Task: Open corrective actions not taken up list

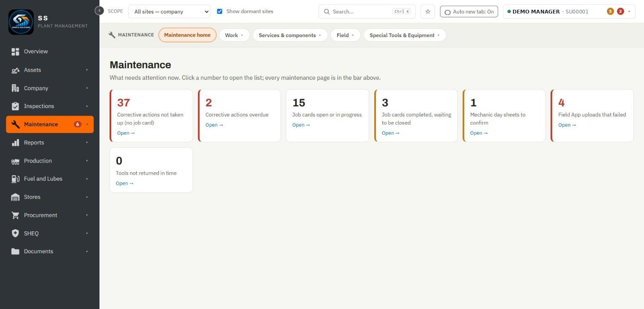Action: pos(126,133)
